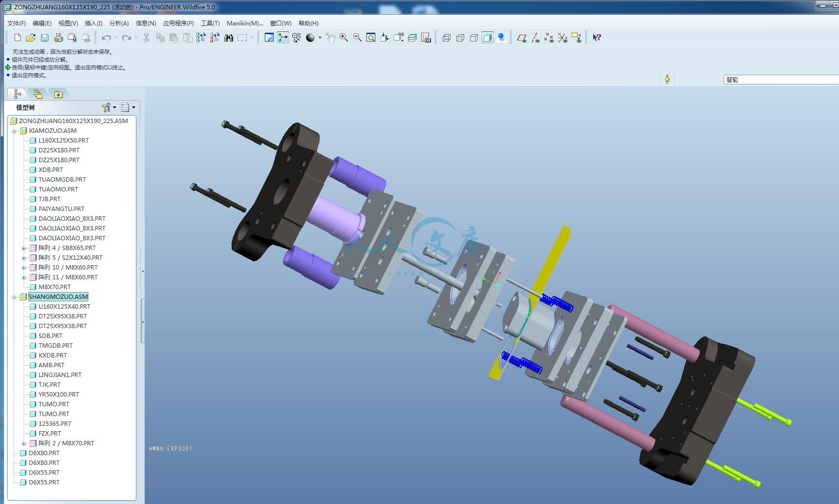Viewport: 839px width, 504px height.
Task: Open the model tree Show dropdown
Action: click(128, 107)
